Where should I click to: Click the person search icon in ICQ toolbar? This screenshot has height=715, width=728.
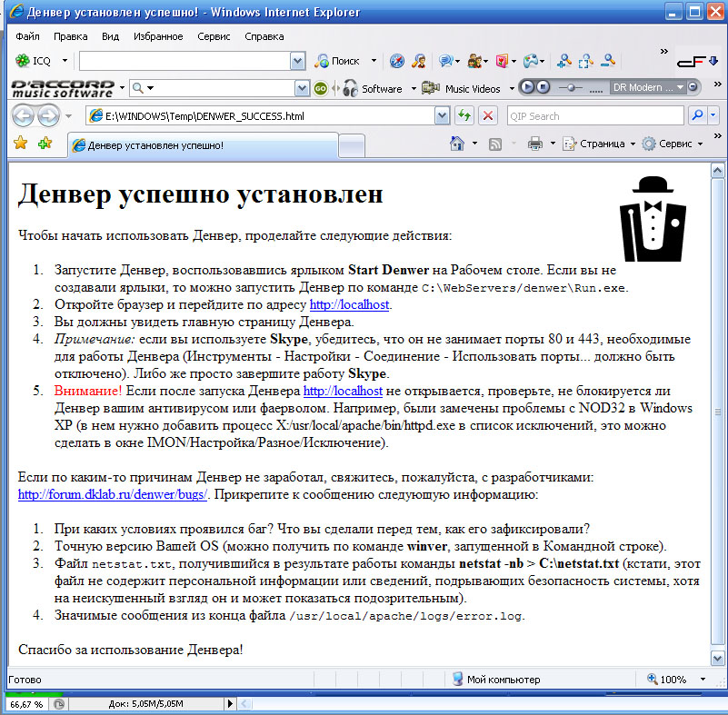[419, 61]
